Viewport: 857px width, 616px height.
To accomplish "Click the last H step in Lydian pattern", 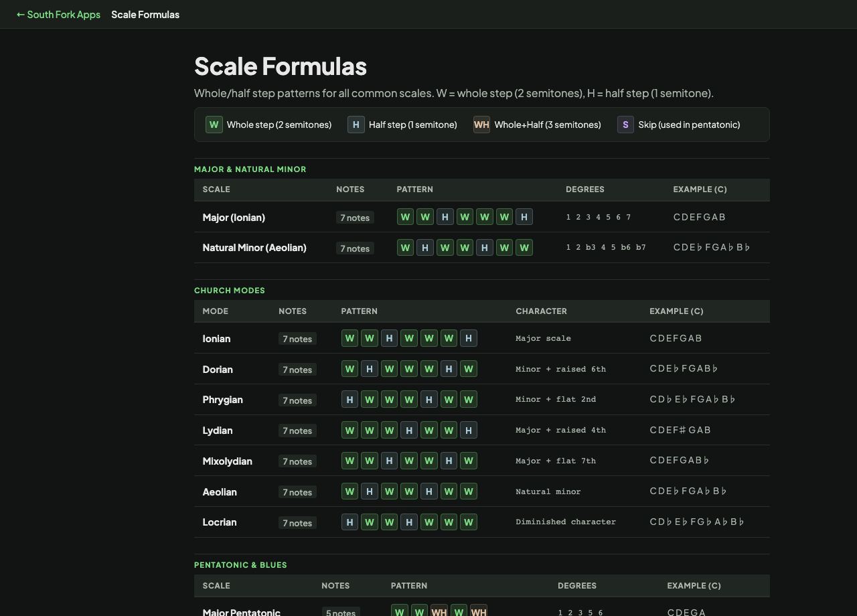I will 469,431.
